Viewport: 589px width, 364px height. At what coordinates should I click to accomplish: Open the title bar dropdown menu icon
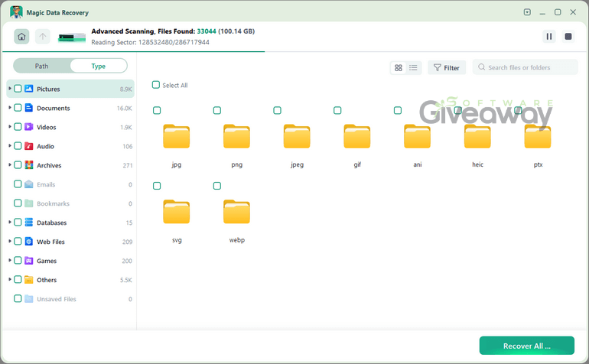point(527,12)
